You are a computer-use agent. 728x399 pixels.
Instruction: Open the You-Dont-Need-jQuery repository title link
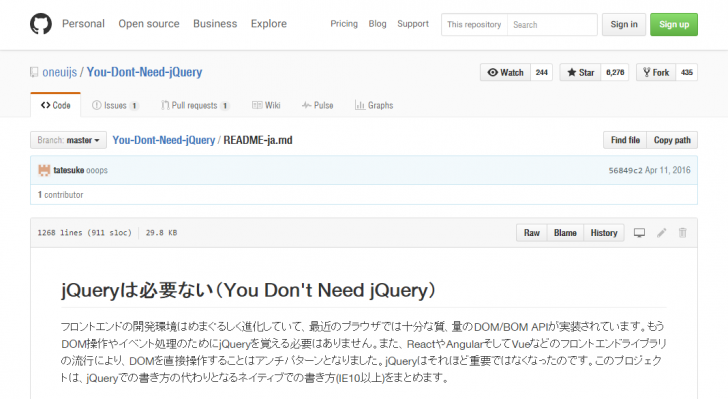click(x=144, y=72)
